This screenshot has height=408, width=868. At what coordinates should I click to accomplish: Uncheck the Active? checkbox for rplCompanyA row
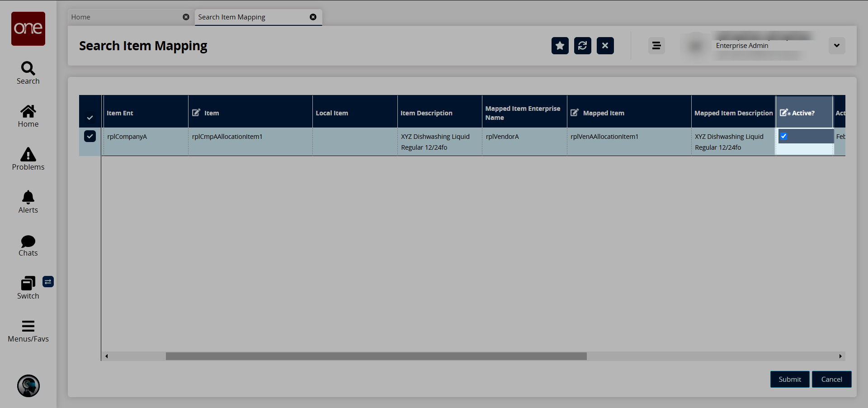point(783,136)
